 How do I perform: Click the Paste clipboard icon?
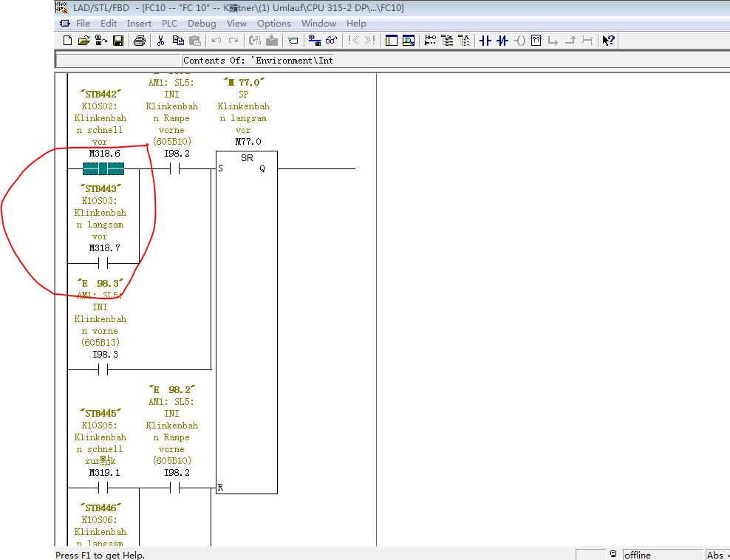pyautogui.click(x=195, y=41)
